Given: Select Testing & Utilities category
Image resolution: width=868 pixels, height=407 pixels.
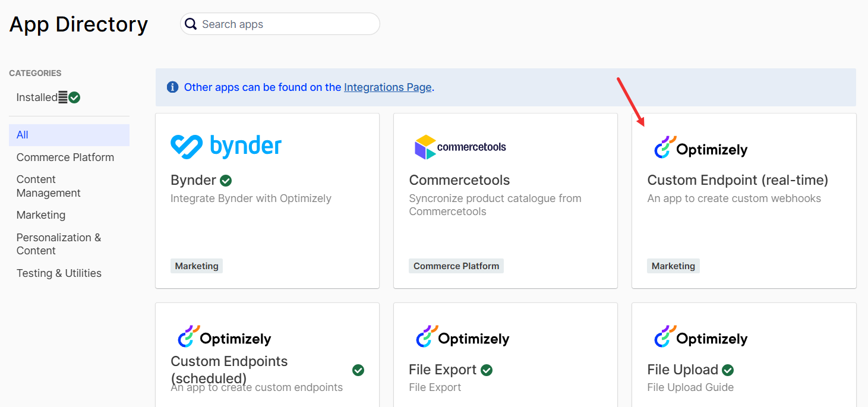Looking at the screenshot, I should (x=59, y=273).
